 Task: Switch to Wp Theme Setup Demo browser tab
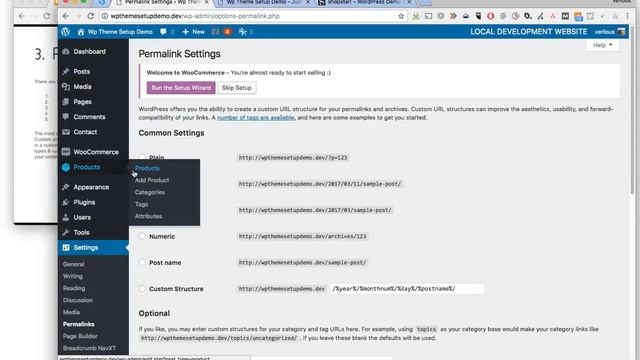263,2
